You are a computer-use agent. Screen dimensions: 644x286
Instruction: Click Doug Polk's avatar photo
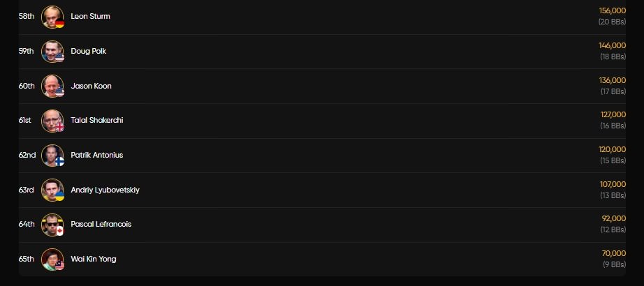pos(52,52)
